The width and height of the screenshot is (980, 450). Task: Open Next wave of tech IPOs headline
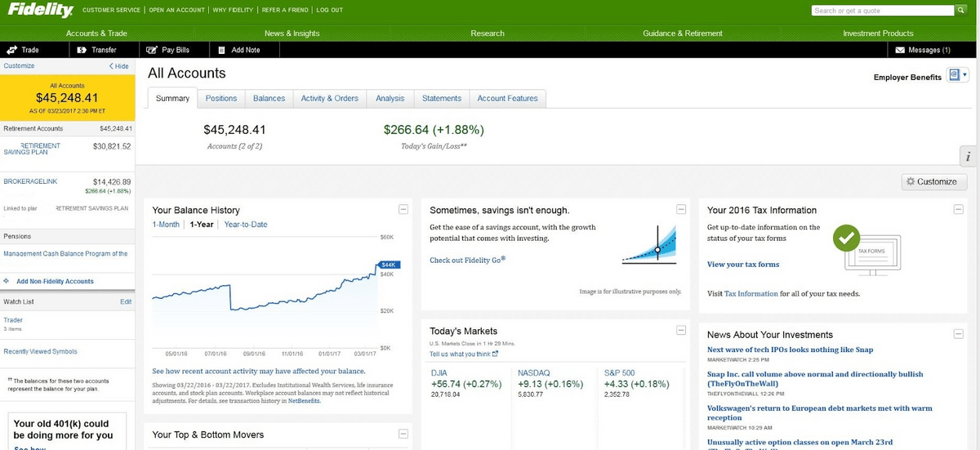(x=790, y=350)
